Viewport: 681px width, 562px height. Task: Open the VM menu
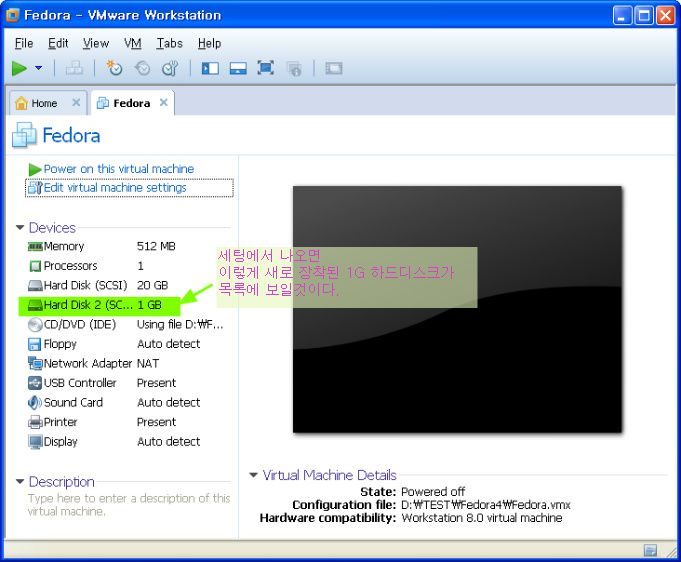click(x=132, y=43)
